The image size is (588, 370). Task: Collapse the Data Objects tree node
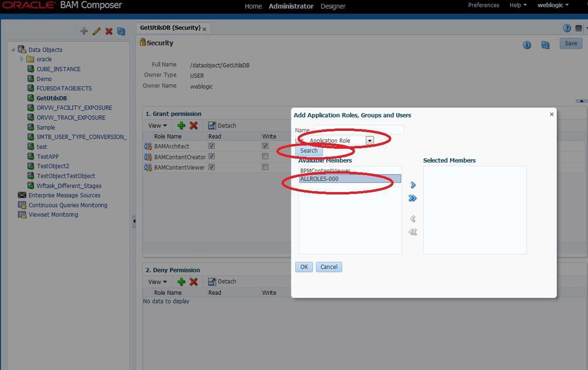click(x=13, y=49)
